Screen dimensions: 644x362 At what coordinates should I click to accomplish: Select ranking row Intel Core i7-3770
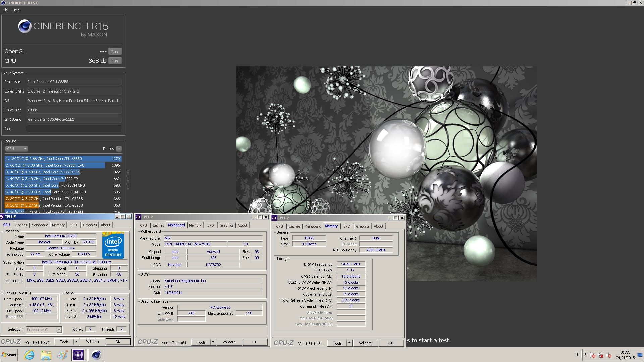tap(63, 179)
